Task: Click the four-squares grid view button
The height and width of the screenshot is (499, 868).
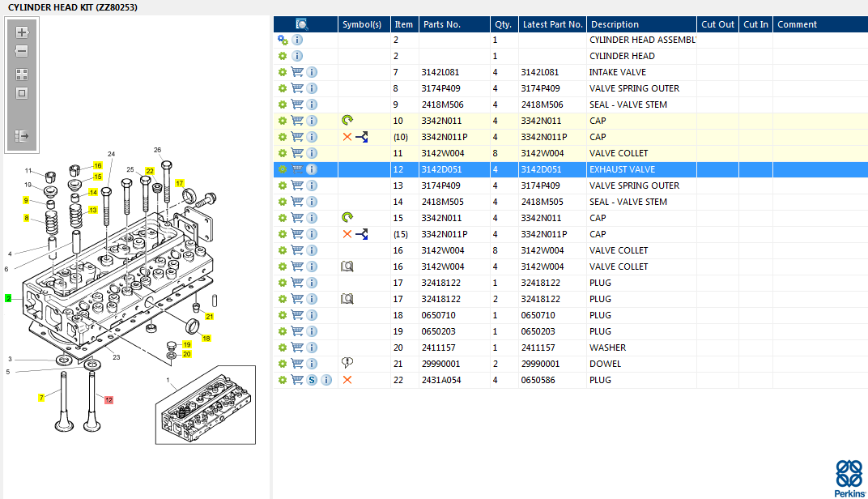Action: coord(22,74)
